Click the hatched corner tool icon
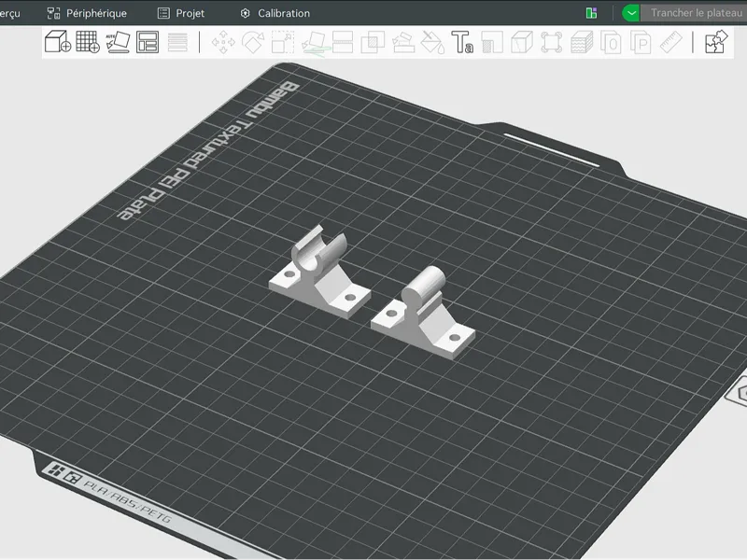Viewport: 747px width, 560px height. coord(492,42)
